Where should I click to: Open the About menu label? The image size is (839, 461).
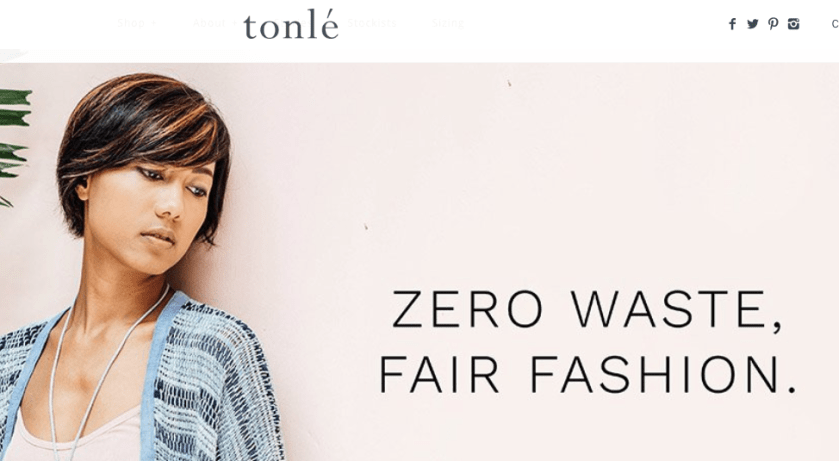tap(209, 23)
